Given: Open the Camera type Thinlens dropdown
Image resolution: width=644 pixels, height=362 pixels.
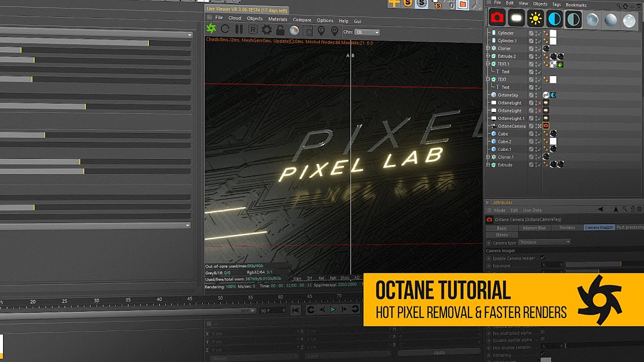Looking at the screenshot, I should tap(544, 242).
